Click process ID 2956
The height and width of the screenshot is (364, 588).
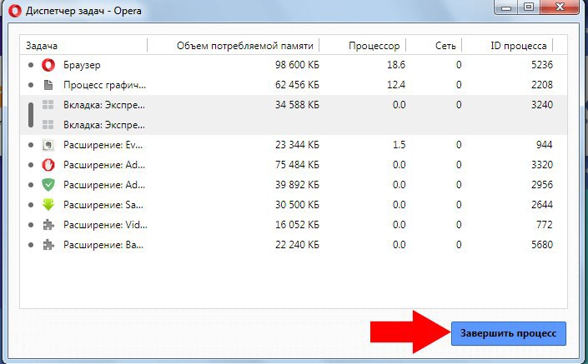[x=542, y=185]
